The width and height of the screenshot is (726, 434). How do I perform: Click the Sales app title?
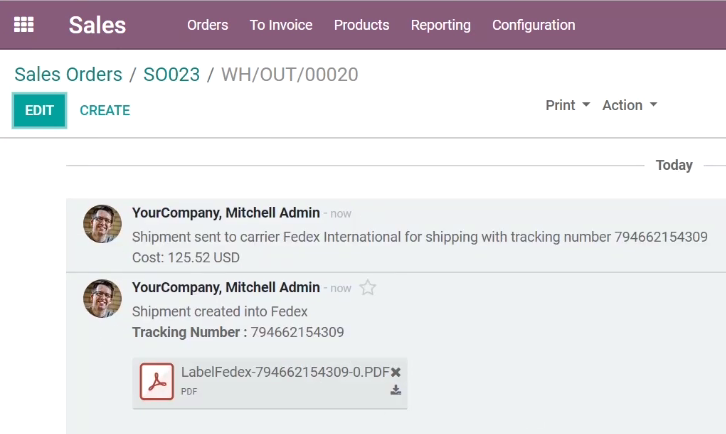(x=97, y=25)
